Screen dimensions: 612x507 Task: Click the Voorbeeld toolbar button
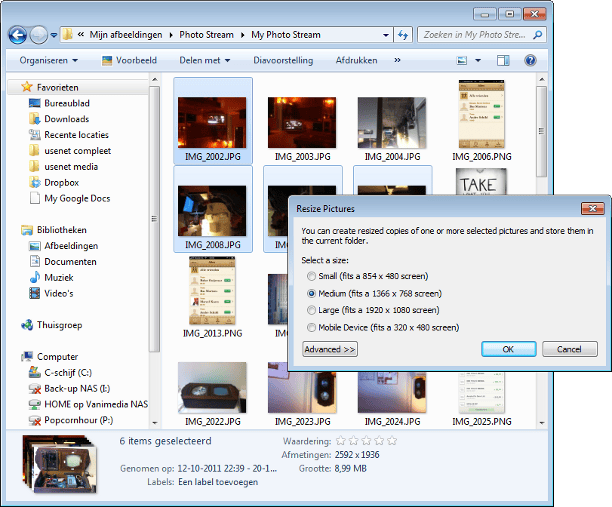coord(129,60)
